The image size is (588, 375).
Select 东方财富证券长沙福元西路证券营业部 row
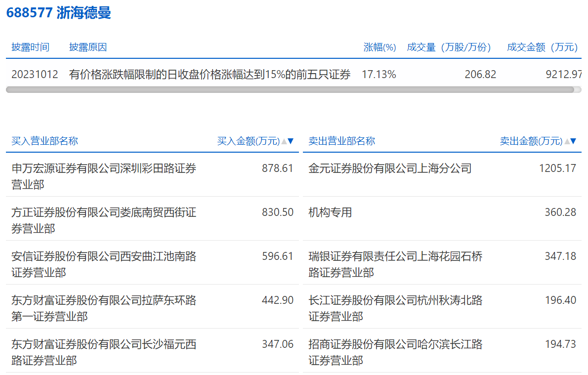coord(152,352)
